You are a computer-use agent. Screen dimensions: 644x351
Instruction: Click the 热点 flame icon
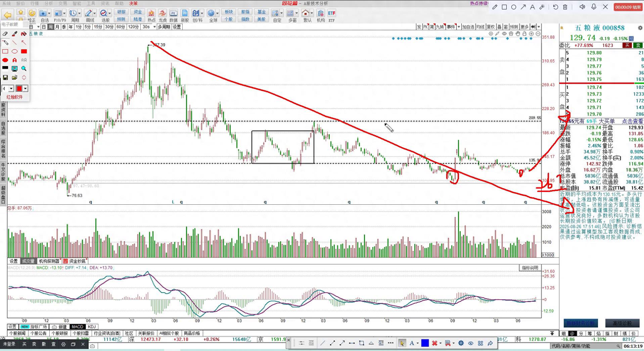(151, 15)
